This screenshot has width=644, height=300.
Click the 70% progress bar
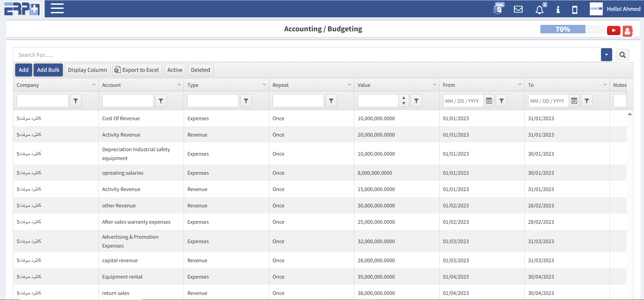[x=563, y=29]
